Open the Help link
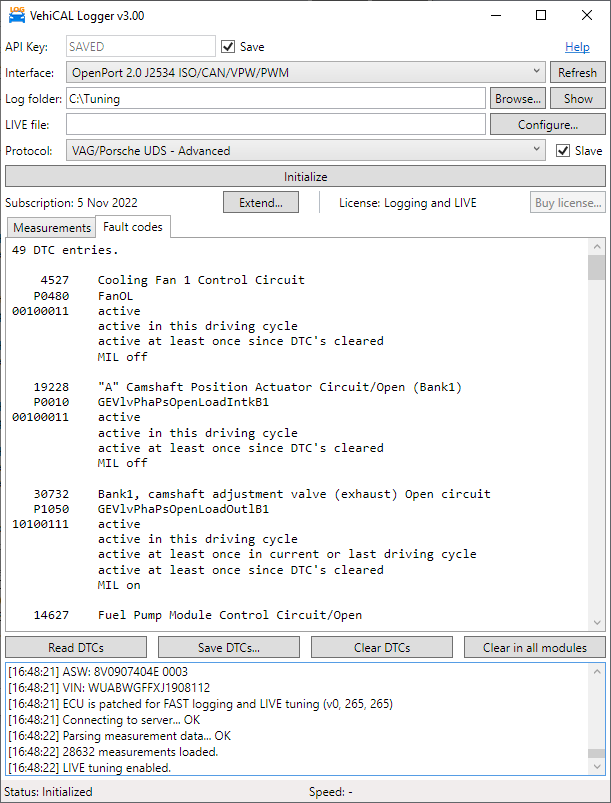The height and width of the screenshot is (803, 611). click(x=577, y=47)
